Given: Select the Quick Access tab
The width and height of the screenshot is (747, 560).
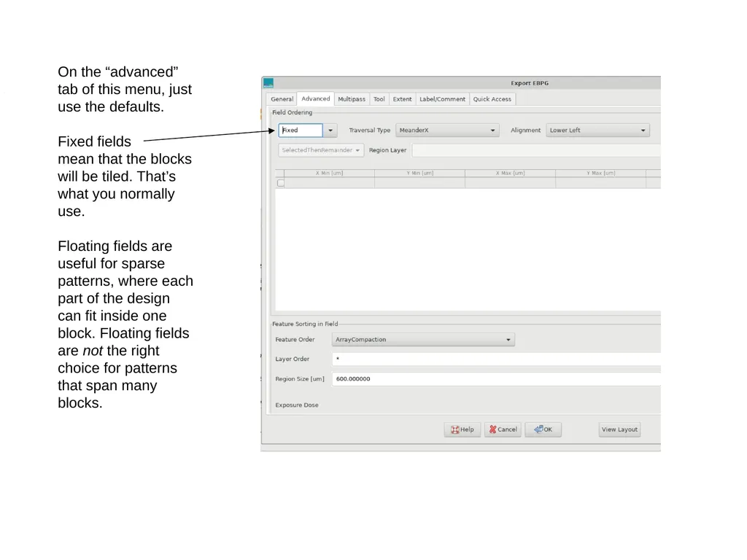Looking at the screenshot, I should pos(492,99).
